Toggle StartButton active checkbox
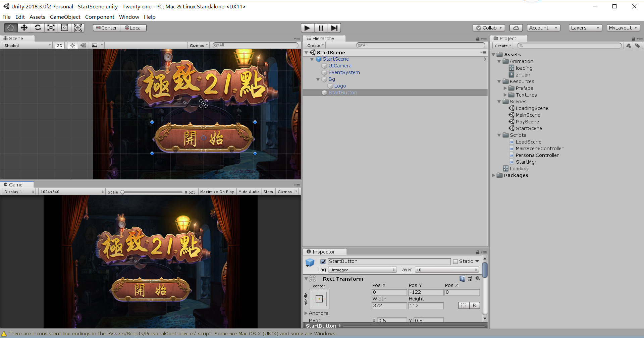Screen dimensions: 644x338 (323, 262)
